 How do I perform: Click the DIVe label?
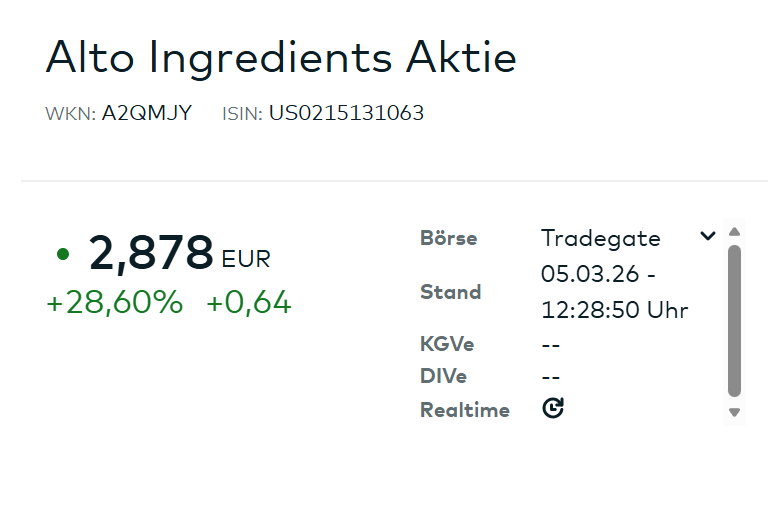[444, 377]
